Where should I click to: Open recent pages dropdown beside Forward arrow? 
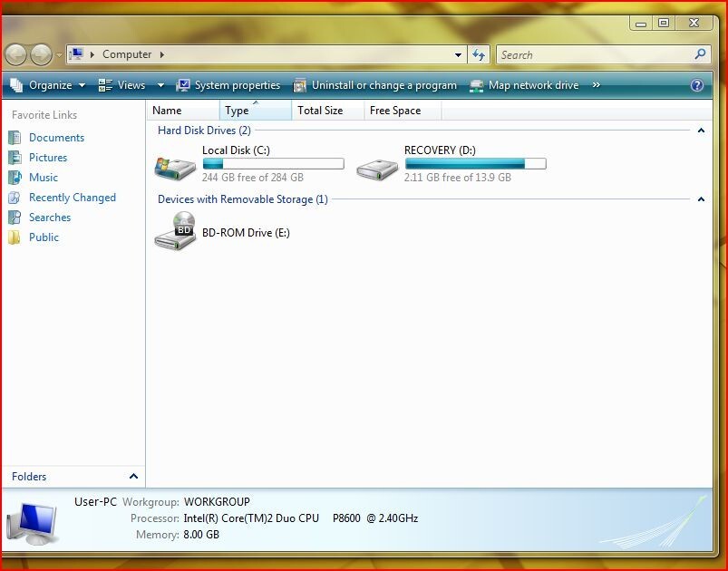coord(59,55)
